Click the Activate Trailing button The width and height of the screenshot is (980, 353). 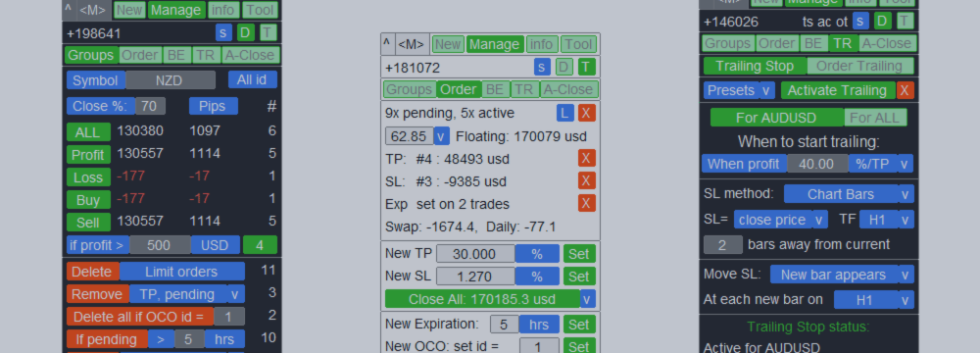[x=837, y=90]
